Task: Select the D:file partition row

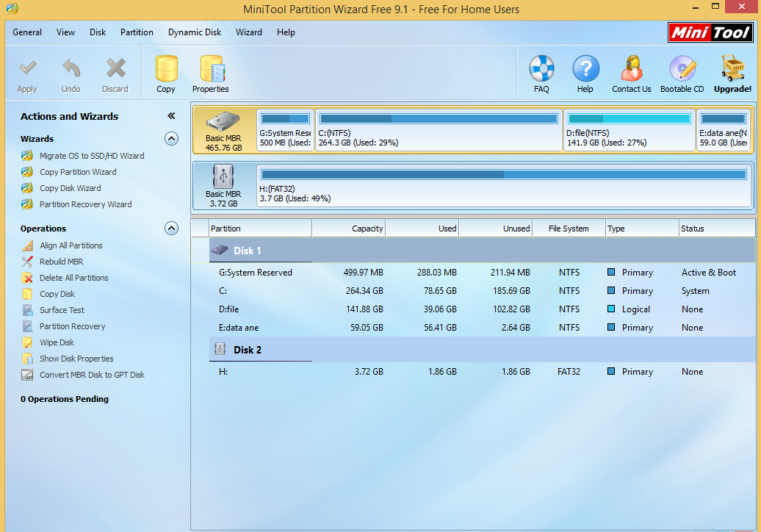Action: pyautogui.click(x=483, y=309)
